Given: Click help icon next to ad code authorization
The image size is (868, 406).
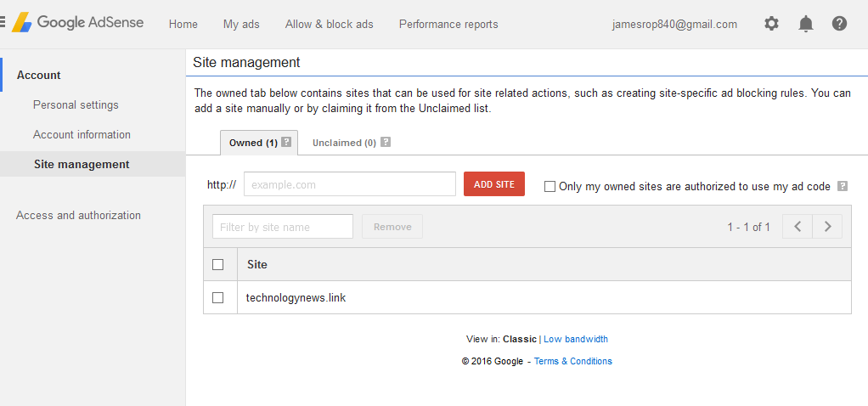Looking at the screenshot, I should pos(843,186).
